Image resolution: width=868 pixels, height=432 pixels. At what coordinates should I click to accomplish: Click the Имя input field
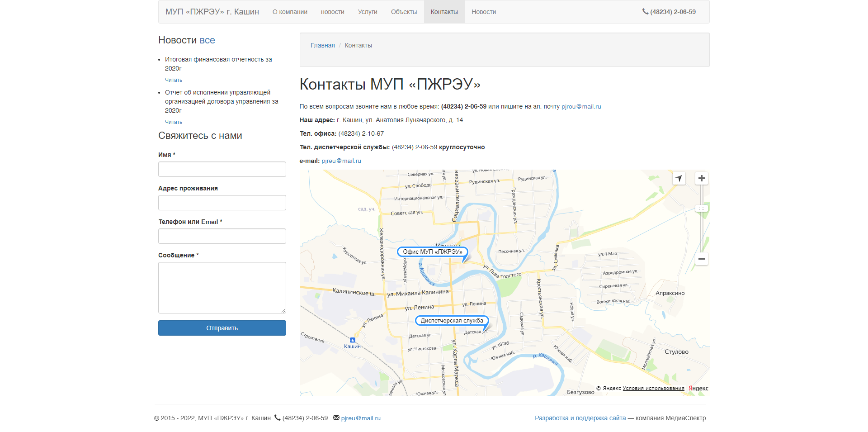[222, 169]
